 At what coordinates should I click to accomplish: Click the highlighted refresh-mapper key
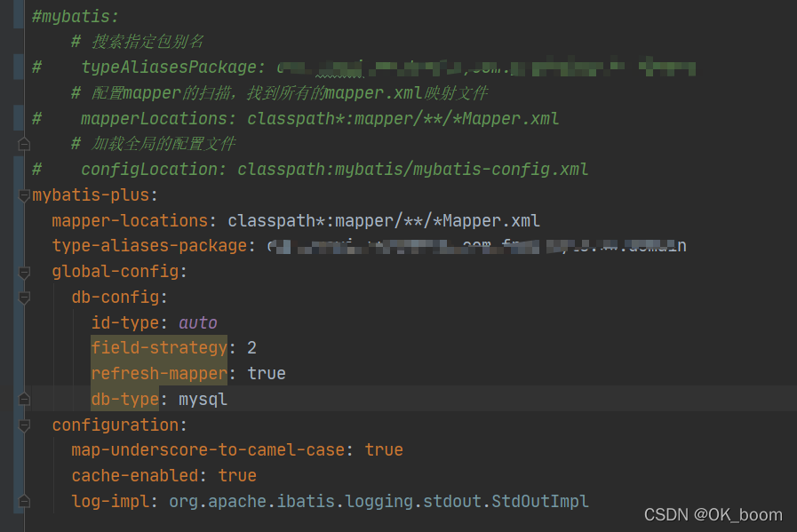coord(158,373)
